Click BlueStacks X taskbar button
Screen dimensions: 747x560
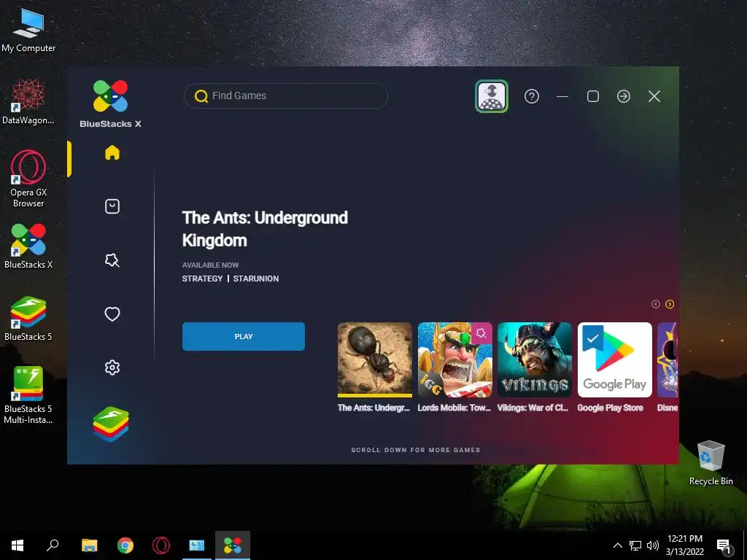coord(233,545)
